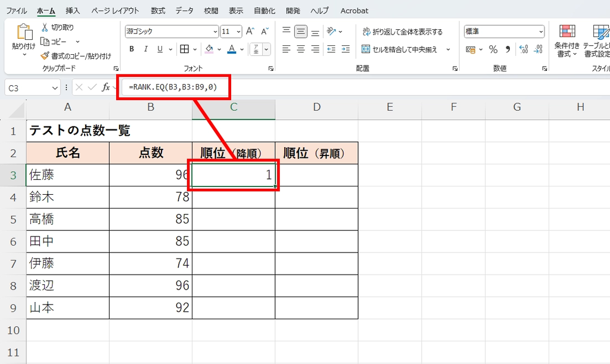Switch to the Insert tab
Image resolution: width=610 pixels, height=364 pixels.
click(73, 11)
